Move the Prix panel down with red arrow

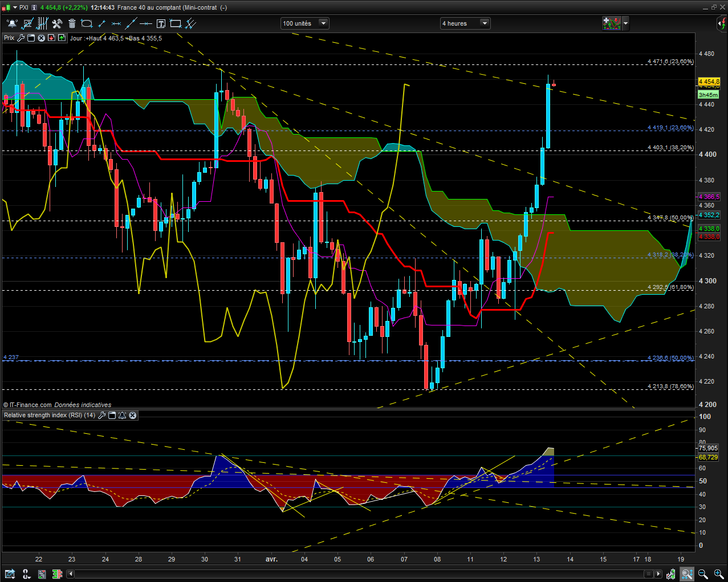click(51, 38)
